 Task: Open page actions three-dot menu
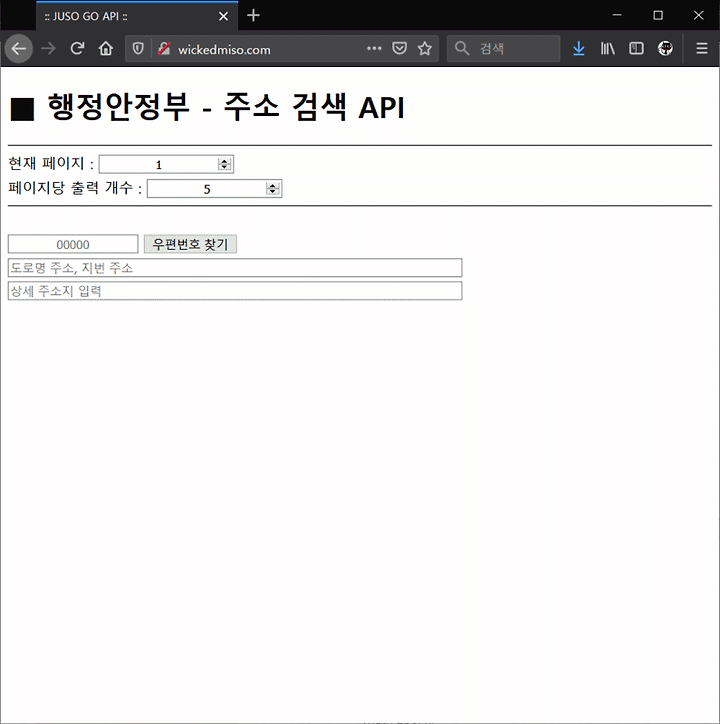(x=374, y=48)
